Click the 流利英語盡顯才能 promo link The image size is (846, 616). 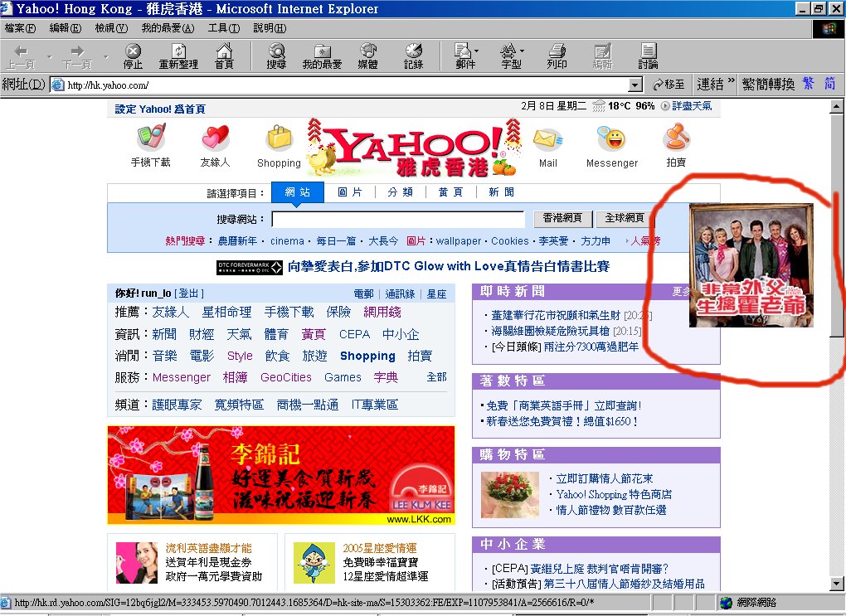point(208,548)
